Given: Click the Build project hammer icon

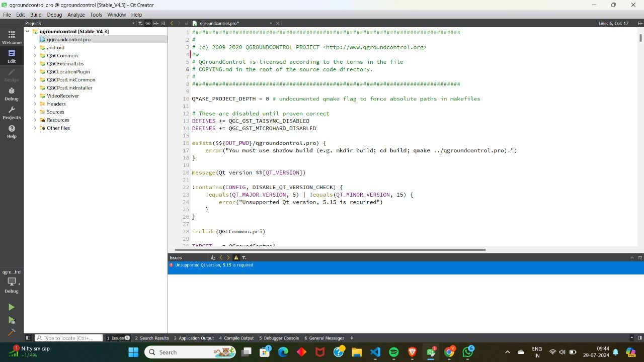Looking at the screenshot, I should click(x=12, y=332).
